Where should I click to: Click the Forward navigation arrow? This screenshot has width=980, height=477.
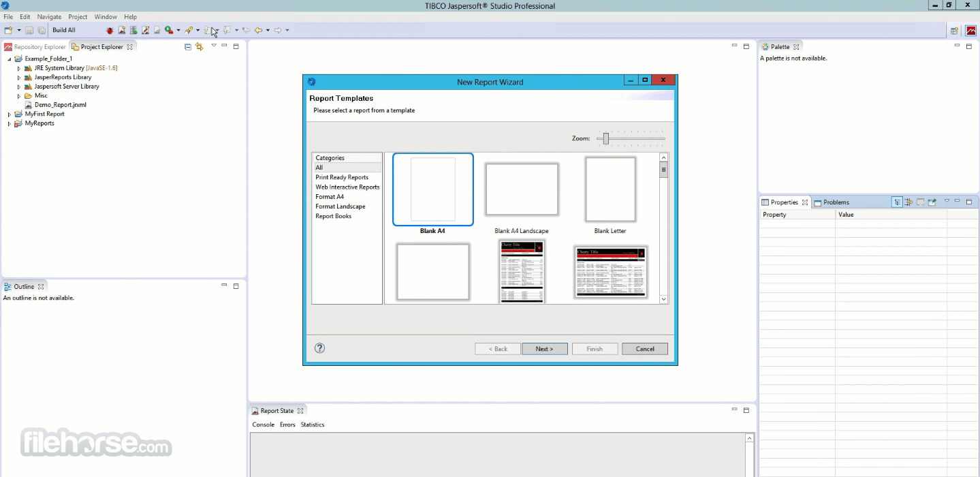coord(278,30)
